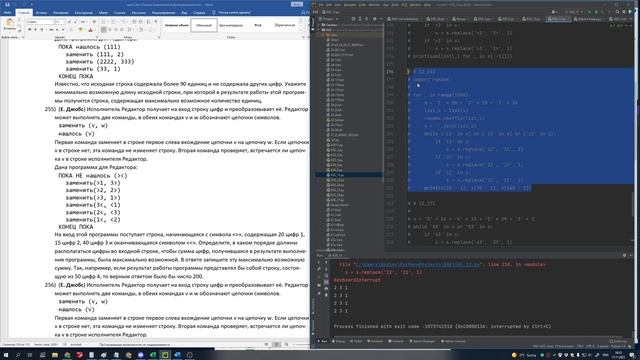Click the Collapse All icon in Project panel
640x360 pixels.
(366, 19)
